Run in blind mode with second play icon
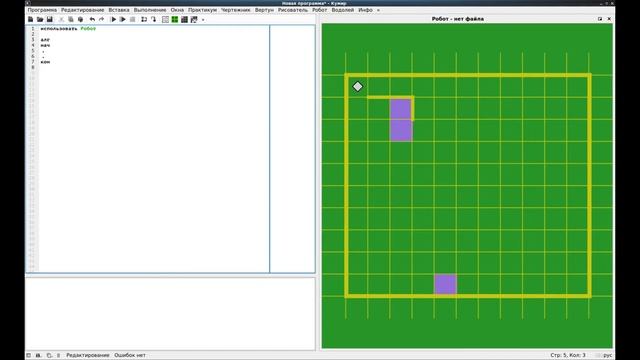This screenshot has height=360, width=640. (123, 20)
